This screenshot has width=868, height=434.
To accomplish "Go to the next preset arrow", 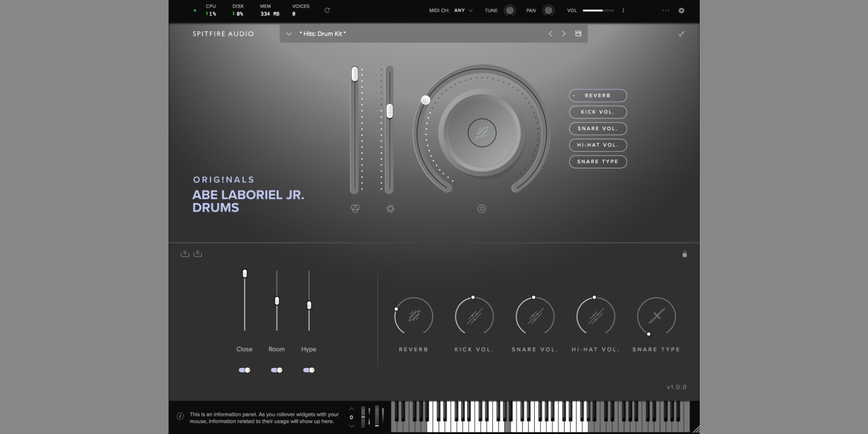I will [564, 34].
